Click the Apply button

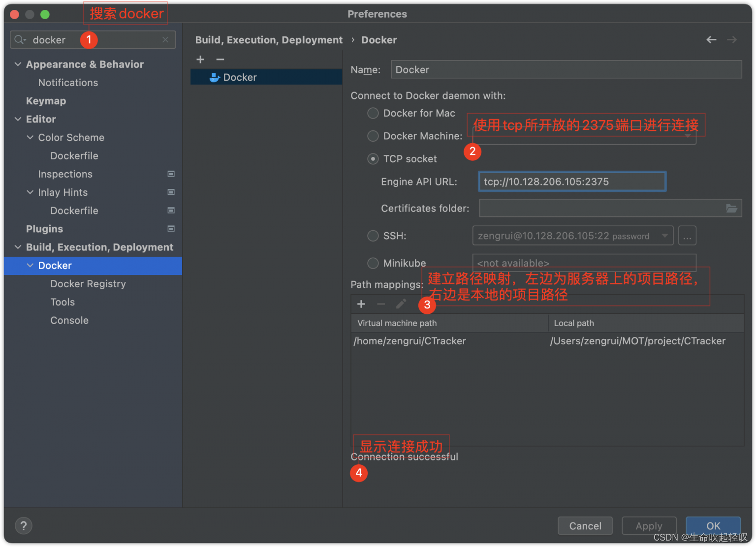(649, 526)
